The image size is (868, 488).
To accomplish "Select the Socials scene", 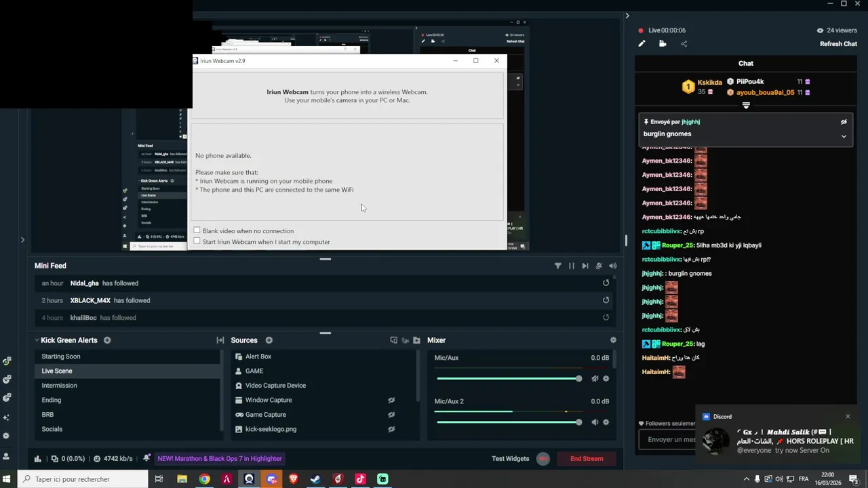I will click(x=127, y=429).
